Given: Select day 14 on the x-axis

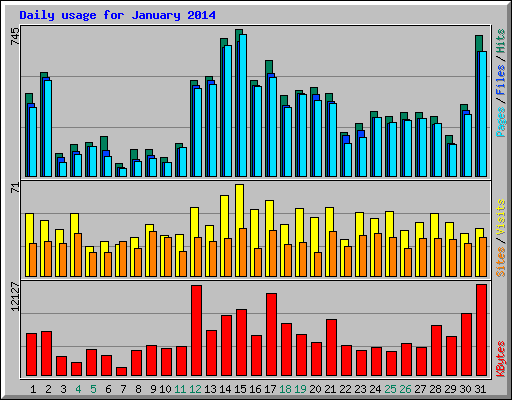Looking at the screenshot, I should [225, 389].
